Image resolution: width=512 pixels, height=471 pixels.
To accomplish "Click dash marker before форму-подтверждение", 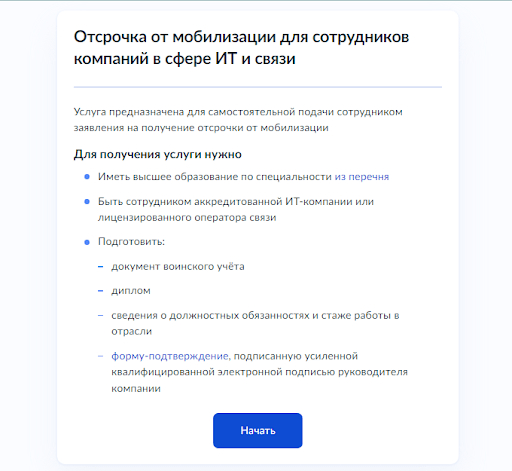I will [100, 356].
